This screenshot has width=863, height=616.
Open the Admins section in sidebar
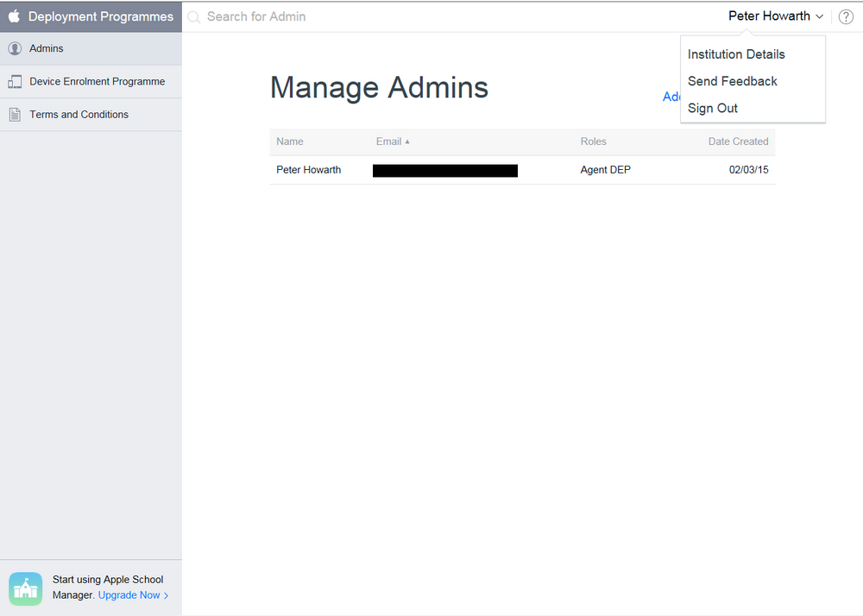(91, 48)
